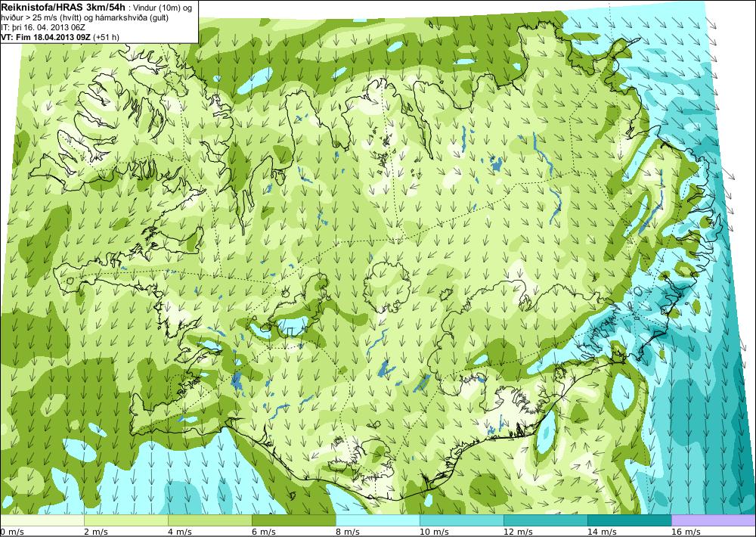Click the palest 0–2 m/s legend swatch
756x537 pixels.
(x=42, y=520)
